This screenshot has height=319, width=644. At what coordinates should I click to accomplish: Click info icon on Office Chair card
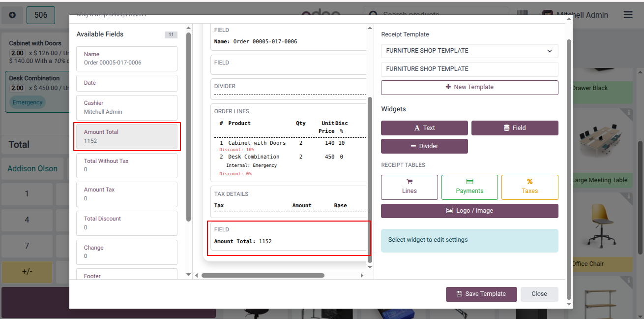click(x=629, y=196)
